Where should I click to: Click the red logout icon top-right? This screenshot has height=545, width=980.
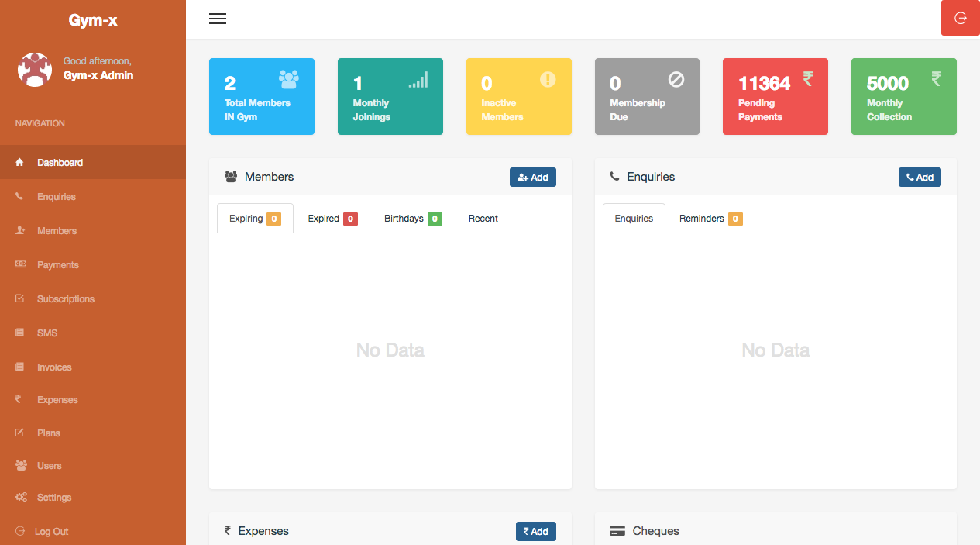(x=960, y=18)
